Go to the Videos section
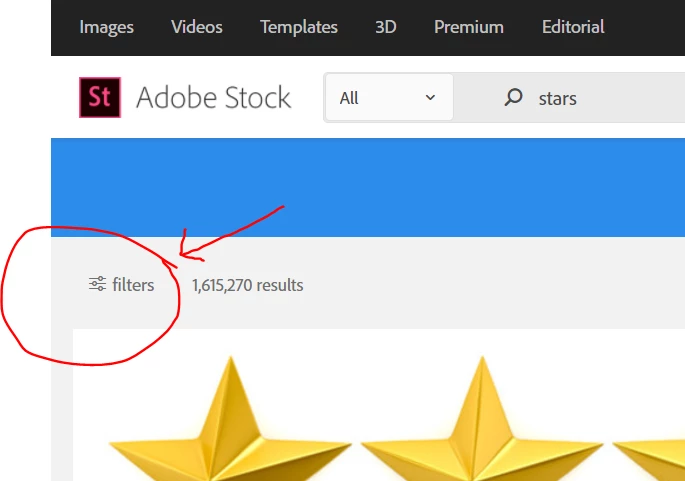Viewport: 685px width, 481px height. click(197, 27)
